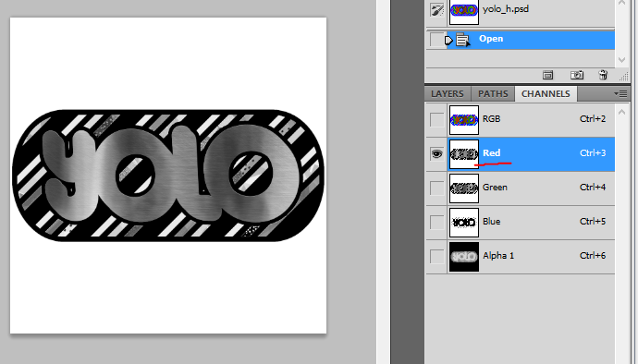Click the History panel scroll down arrow

621,60
